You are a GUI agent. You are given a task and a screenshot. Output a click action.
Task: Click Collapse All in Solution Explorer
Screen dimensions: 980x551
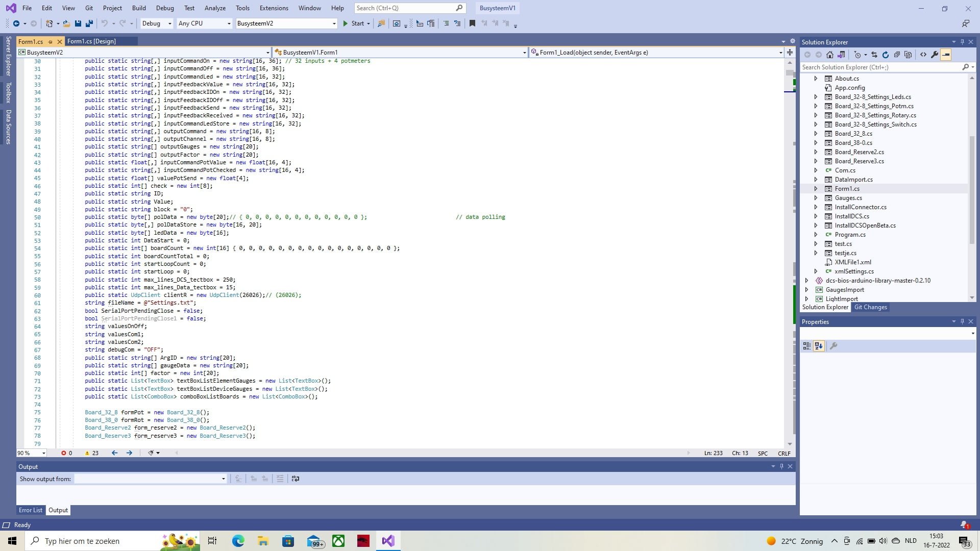897,55
